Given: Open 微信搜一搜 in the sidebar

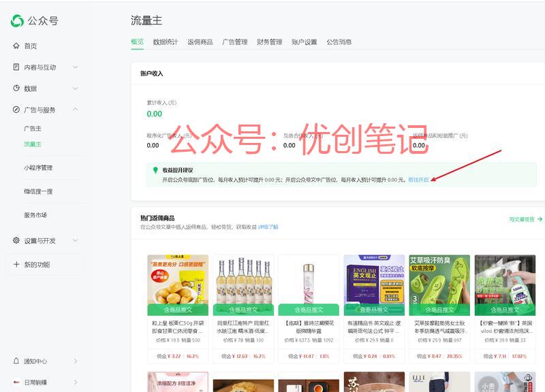Looking at the screenshot, I should pos(38,191).
